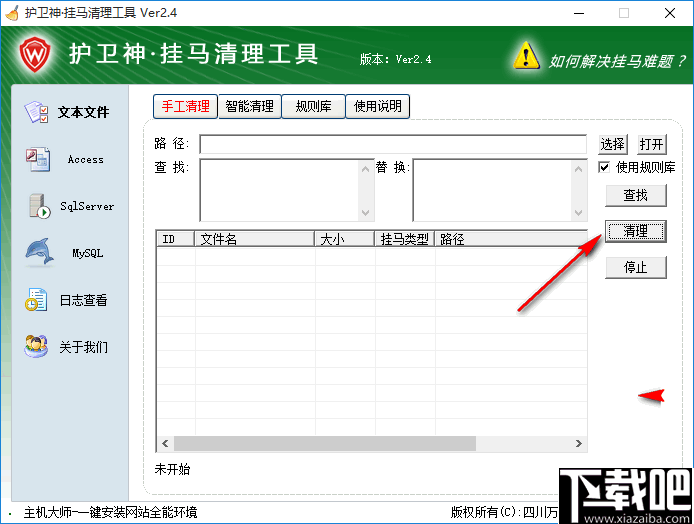This screenshot has height=524, width=694.
Task: Click the 查找 button
Action: point(636,195)
